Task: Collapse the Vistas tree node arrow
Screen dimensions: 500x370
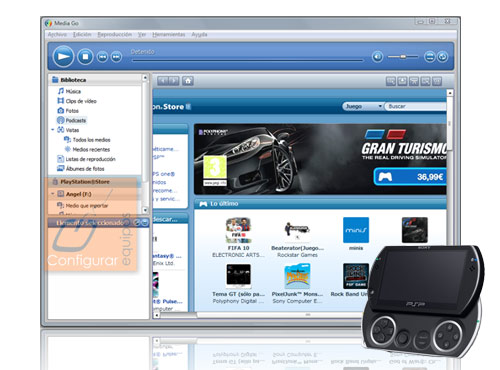Action: click(x=53, y=130)
